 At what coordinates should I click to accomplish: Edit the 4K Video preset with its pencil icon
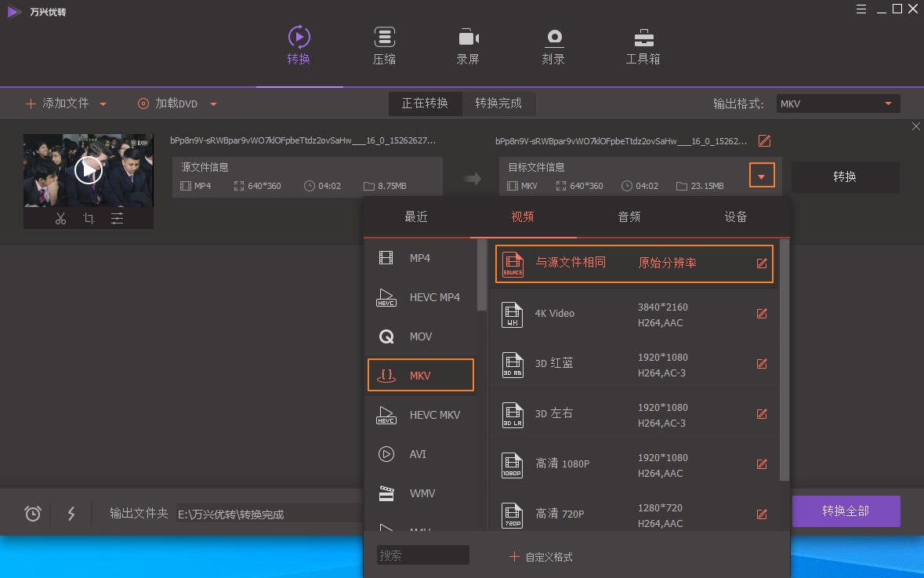coord(761,313)
